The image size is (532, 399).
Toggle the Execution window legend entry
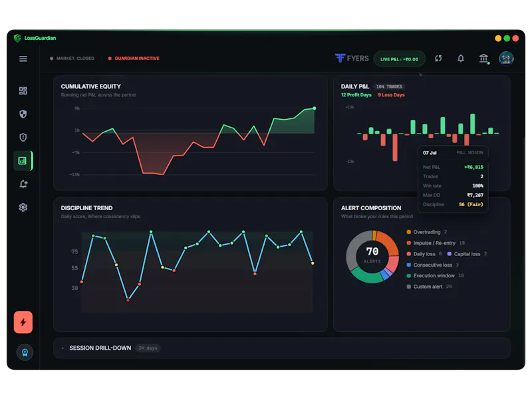(x=436, y=275)
